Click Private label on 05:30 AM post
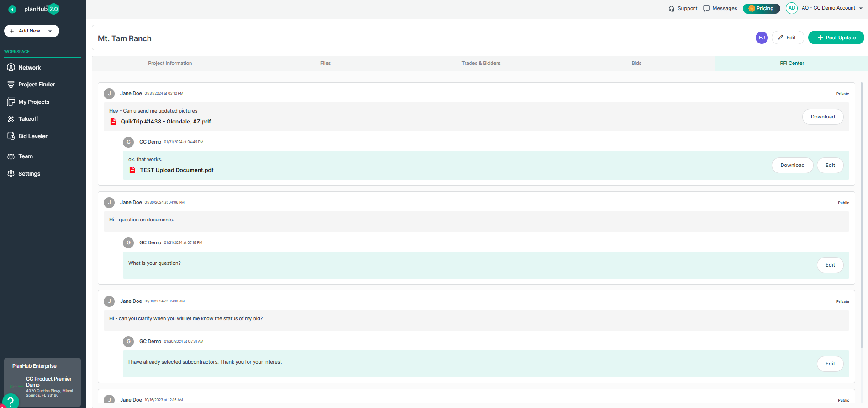Image resolution: width=868 pixels, height=408 pixels. click(843, 302)
